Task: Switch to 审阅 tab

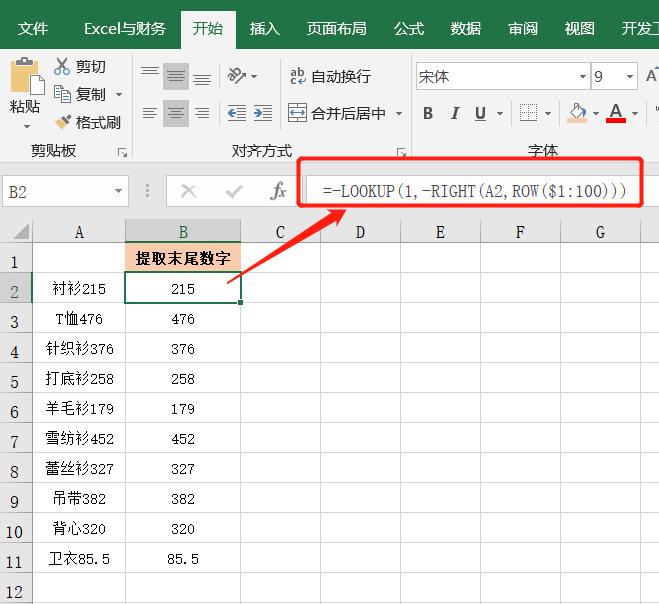Action: [x=522, y=29]
